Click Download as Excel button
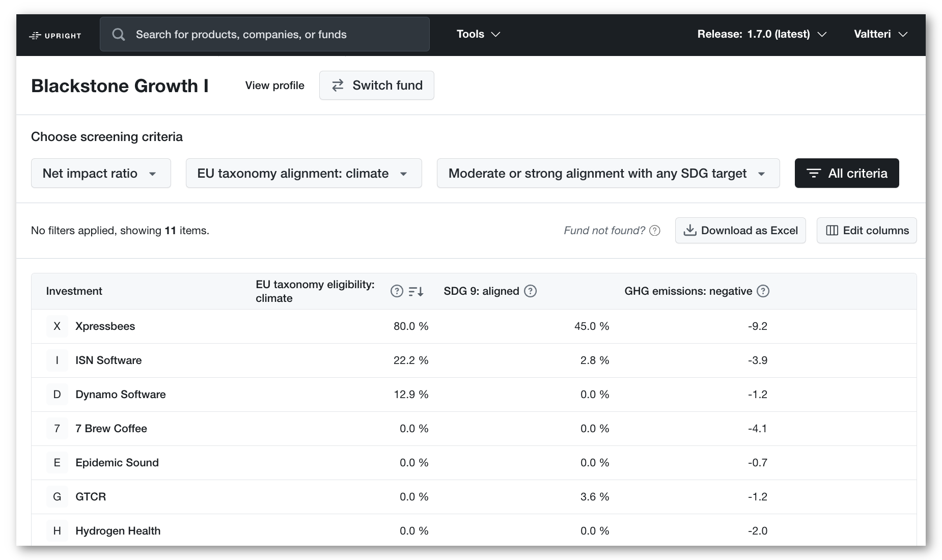Image resolution: width=942 pixels, height=560 pixels. (740, 231)
